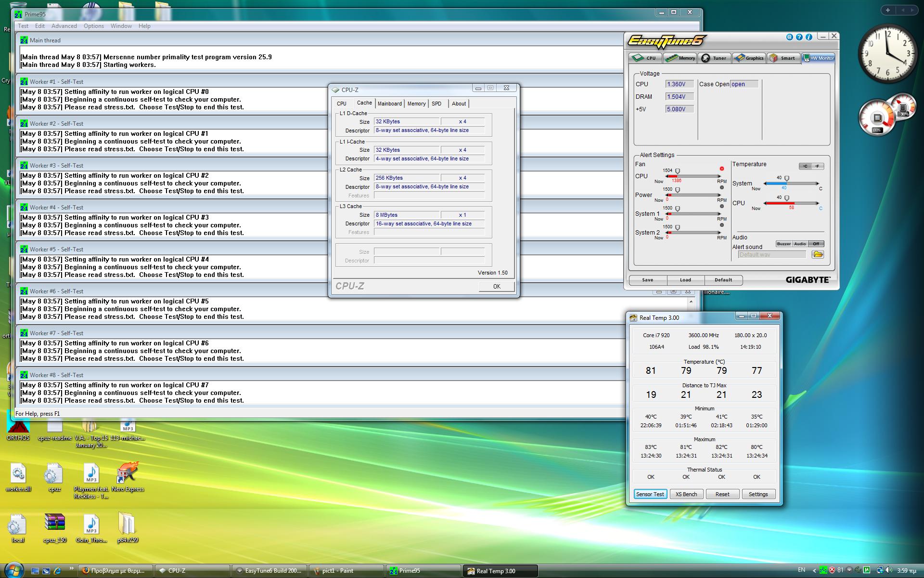Open Real Temp Settings
The width and height of the screenshot is (924, 578).
tap(758, 494)
